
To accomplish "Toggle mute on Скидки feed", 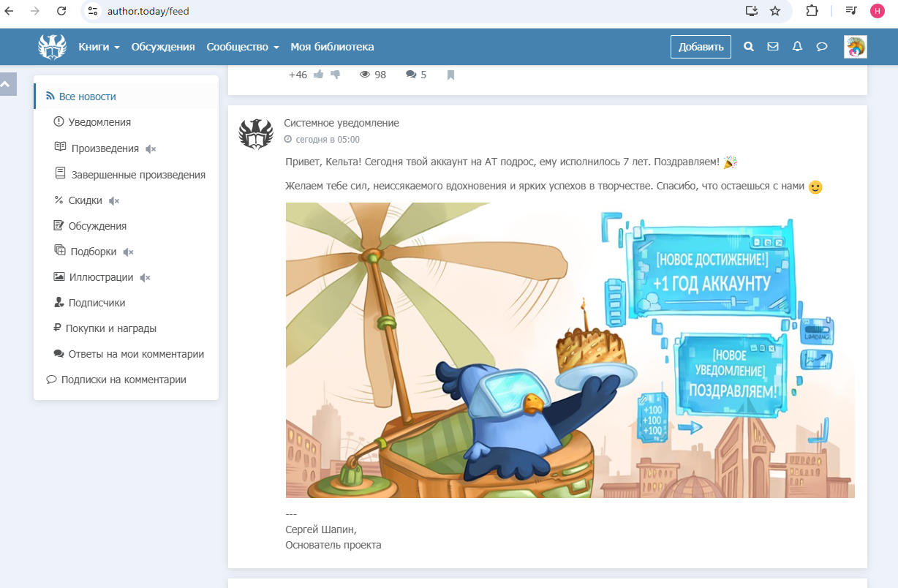I will coord(114,200).
